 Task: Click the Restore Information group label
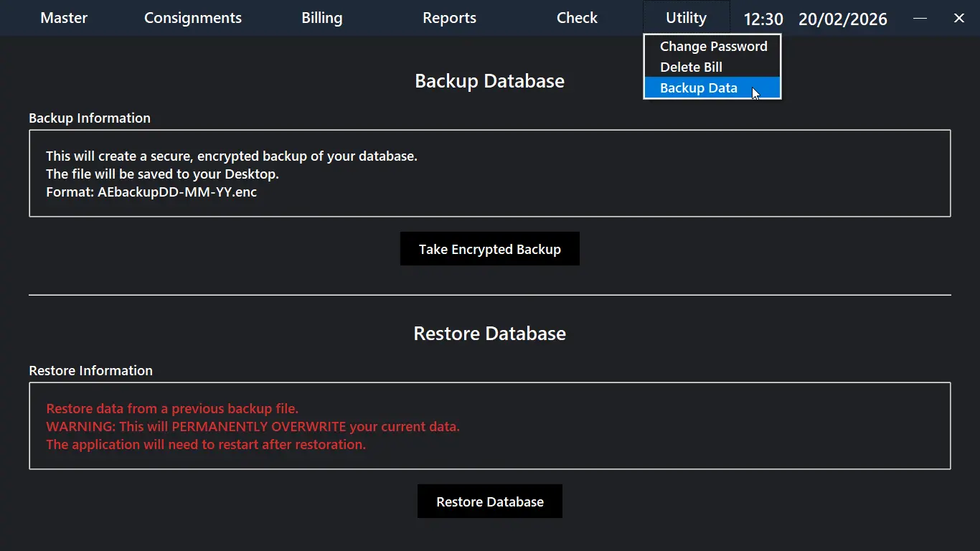[90, 371]
